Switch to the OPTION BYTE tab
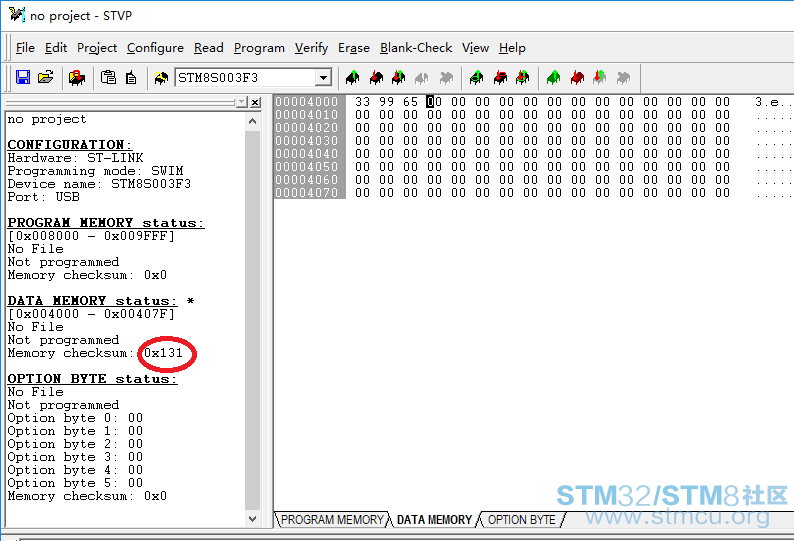 (x=522, y=520)
